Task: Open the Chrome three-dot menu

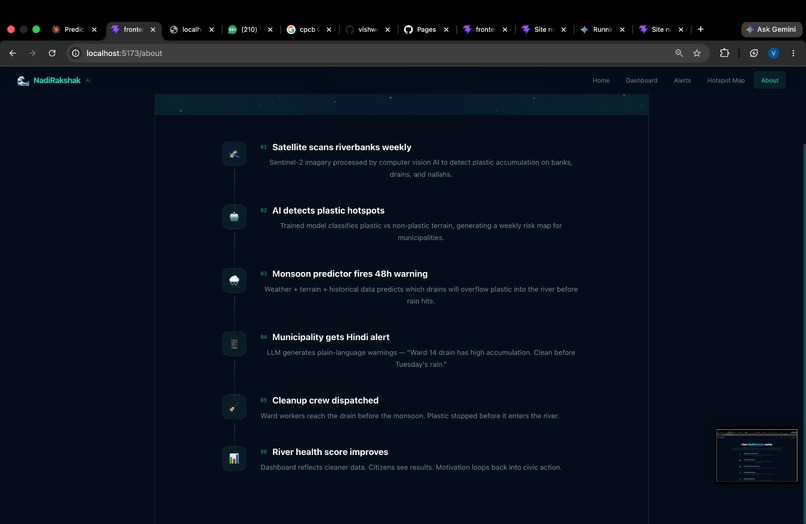Action: (793, 53)
